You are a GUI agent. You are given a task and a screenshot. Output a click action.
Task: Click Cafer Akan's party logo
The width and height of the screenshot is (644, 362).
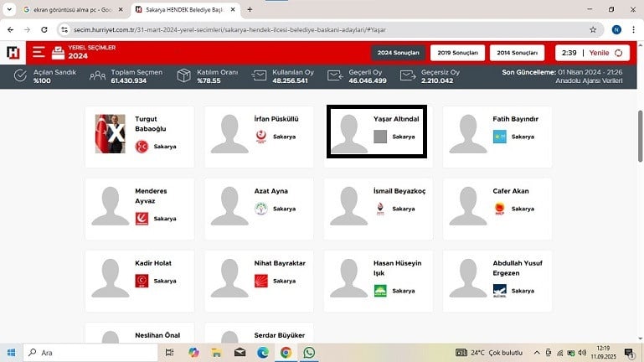point(499,209)
